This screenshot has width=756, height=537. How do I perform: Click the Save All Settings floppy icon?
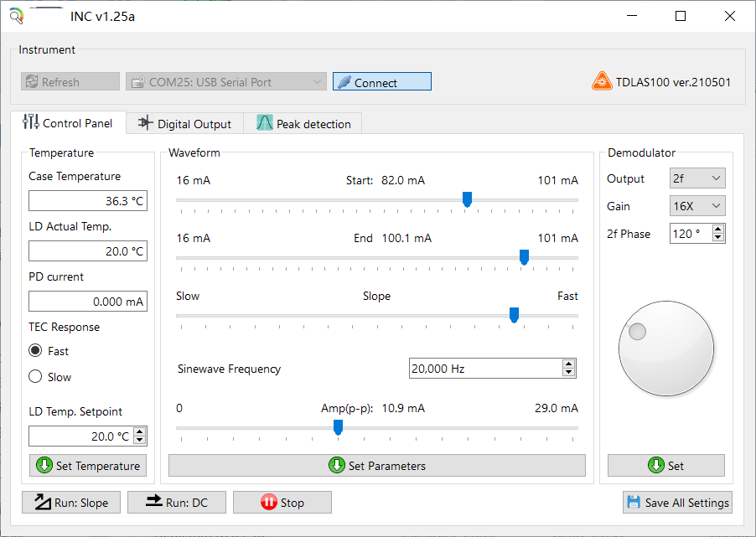tap(633, 503)
